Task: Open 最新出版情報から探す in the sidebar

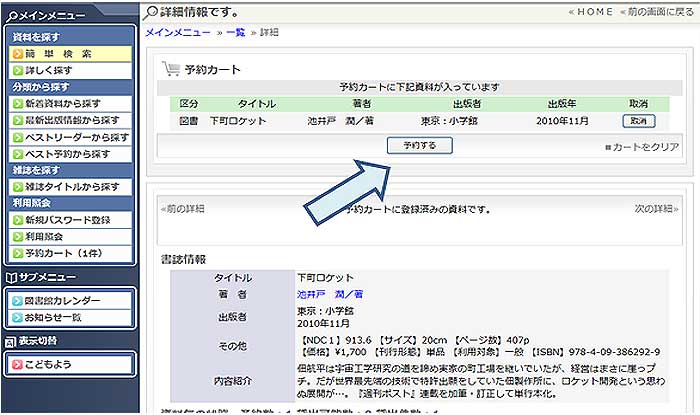Action: coord(75,120)
